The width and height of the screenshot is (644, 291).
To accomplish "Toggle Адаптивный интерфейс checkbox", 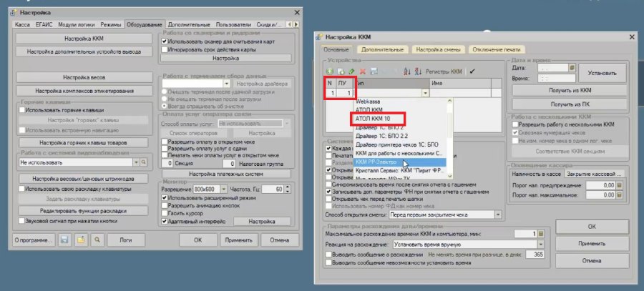I will click(x=165, y=221).
